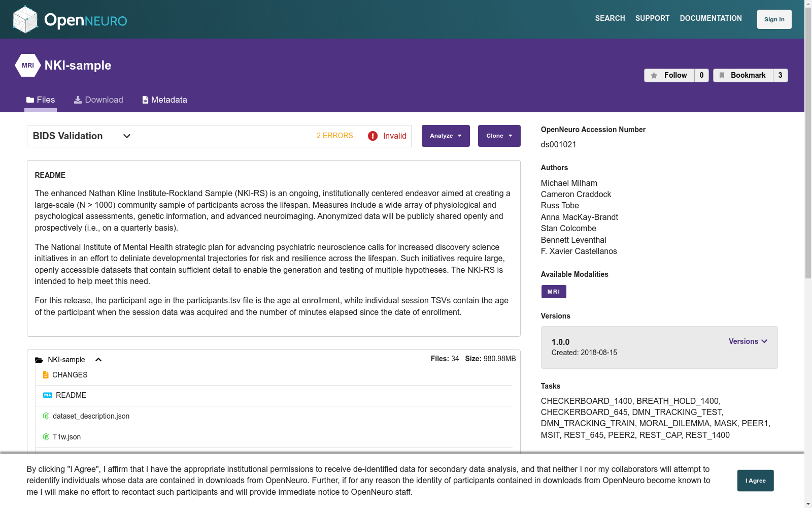Image resolution: width=812 pixels, height=508 pixels.
Task: Collapse the NKI-sample file tree
Action: (98, 360)
